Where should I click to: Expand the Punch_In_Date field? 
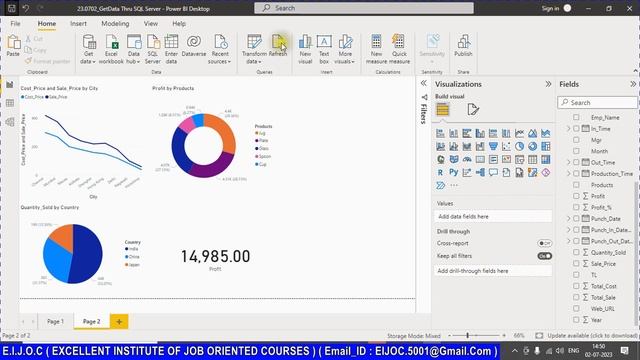tap(569, 230)
